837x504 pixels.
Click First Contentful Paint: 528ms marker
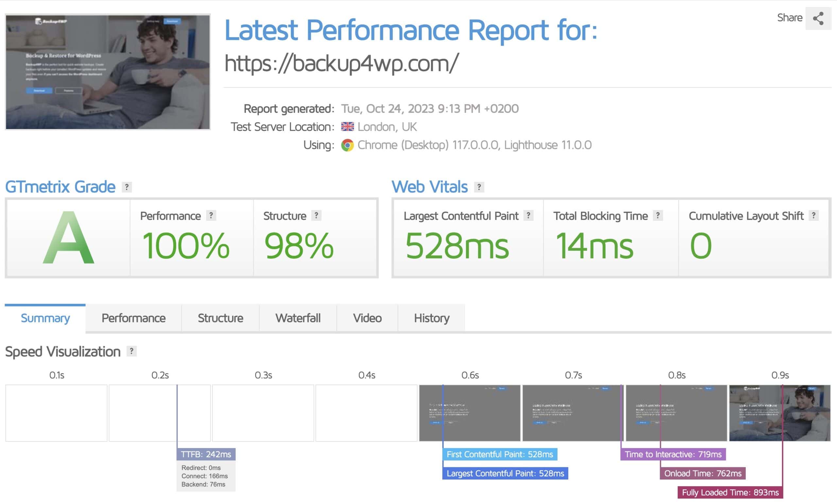point(500,454)
